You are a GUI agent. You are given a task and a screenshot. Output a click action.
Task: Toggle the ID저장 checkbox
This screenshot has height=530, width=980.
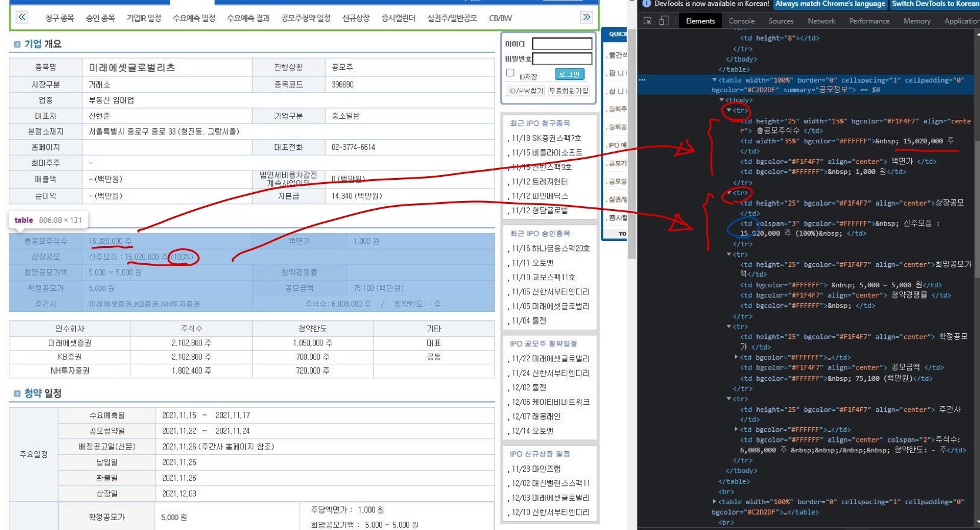click(x=510, y=73)
